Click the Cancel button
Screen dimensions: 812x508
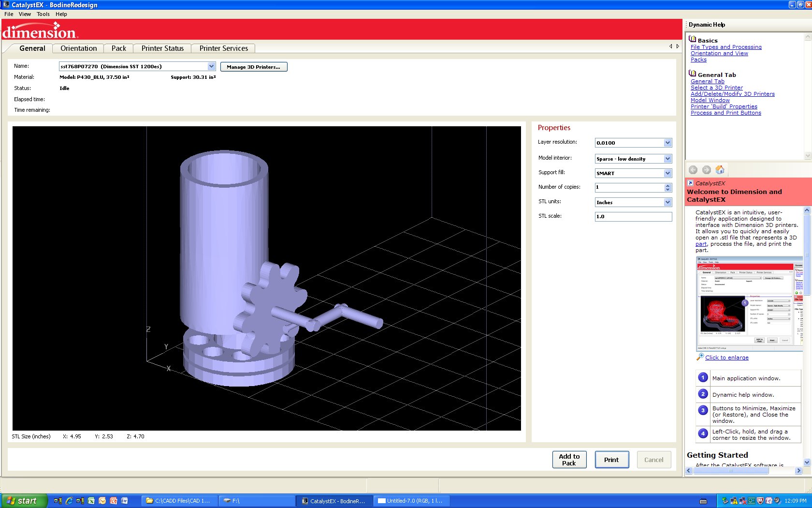654,460
